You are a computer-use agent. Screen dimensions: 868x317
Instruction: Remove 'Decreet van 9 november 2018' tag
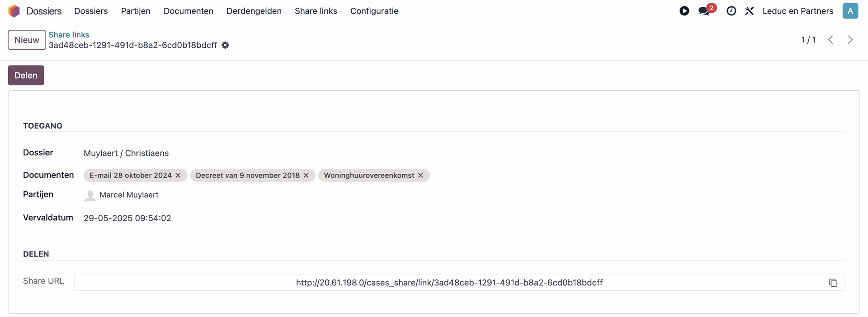click(x=306, y=175)
